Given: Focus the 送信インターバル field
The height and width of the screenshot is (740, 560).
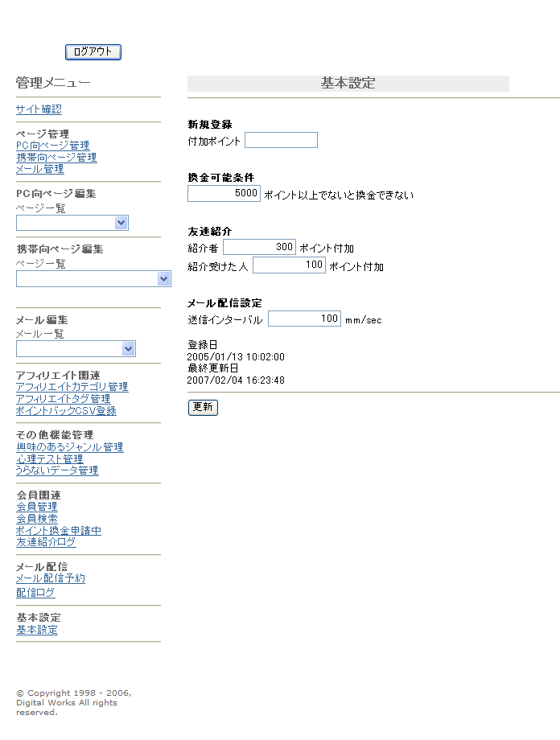Looking at the screenshot, I should [305, 319].
